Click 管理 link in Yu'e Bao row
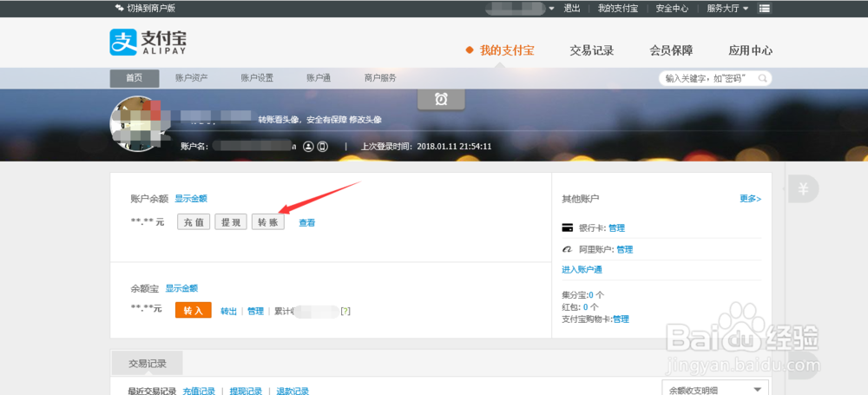This screenshot has width=868, height=395. [255, 312]
